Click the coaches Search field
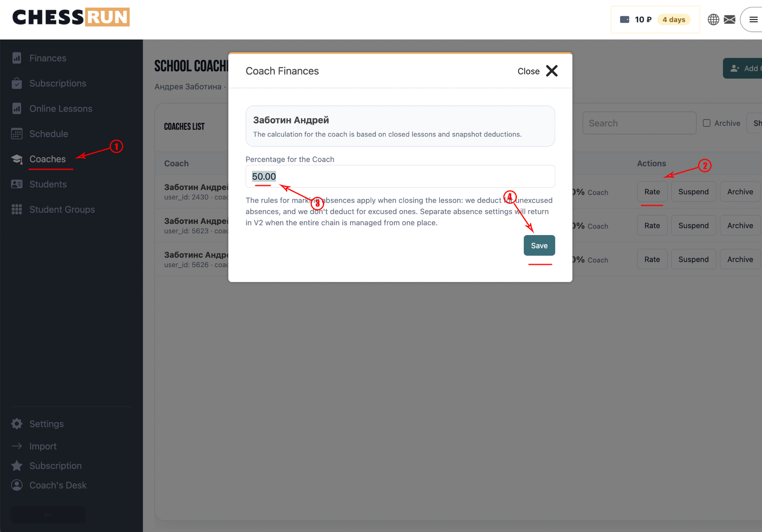This screenshot has width=762, height=532. pyautogui.click(x=639, y=123)
